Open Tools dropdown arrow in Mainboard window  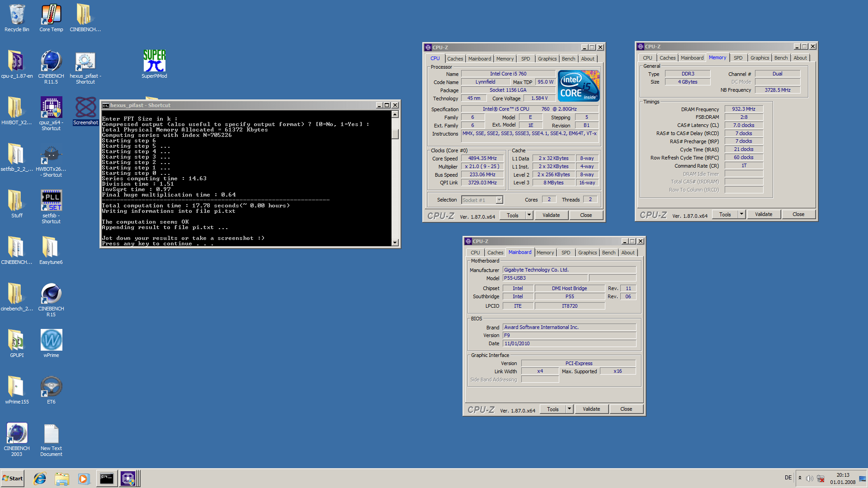click(569, 409)
